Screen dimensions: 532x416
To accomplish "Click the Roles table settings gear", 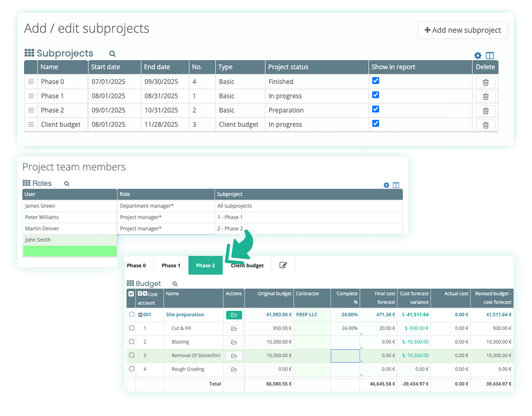I will point(387,185).
